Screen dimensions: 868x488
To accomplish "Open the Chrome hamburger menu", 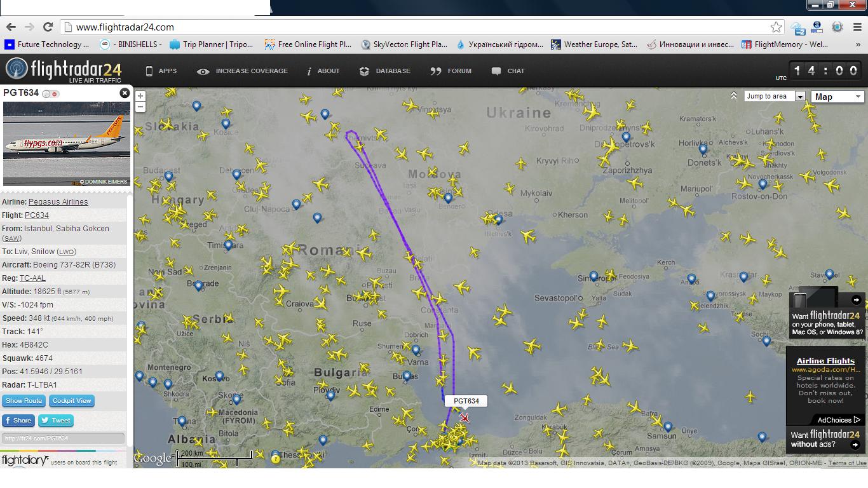I will [x=855, y=27].
